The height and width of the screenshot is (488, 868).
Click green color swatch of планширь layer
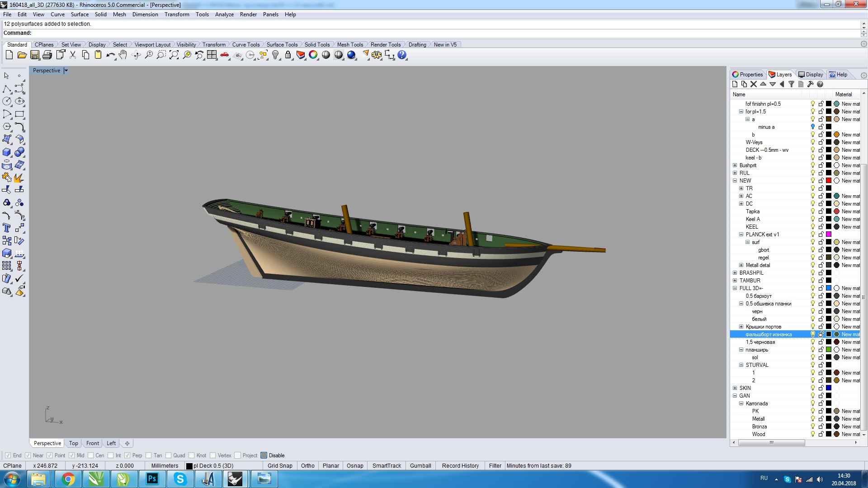coord(829,350)
